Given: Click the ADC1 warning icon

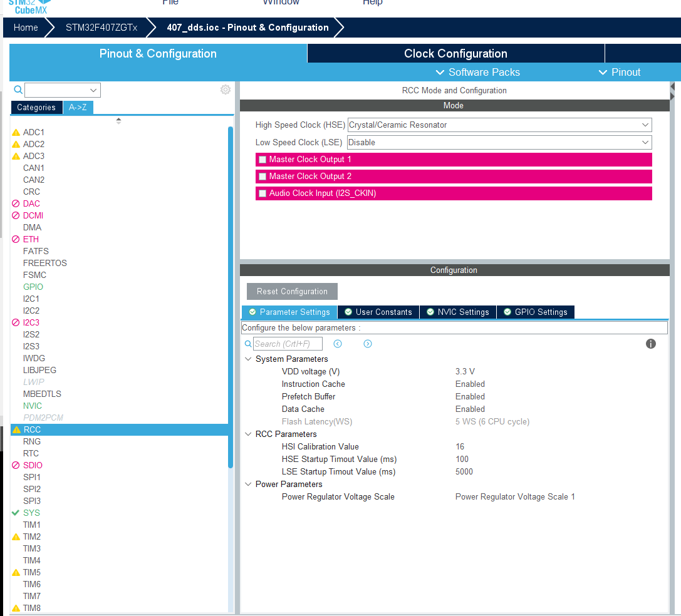Looking at the screenshot, I should 16,133.
